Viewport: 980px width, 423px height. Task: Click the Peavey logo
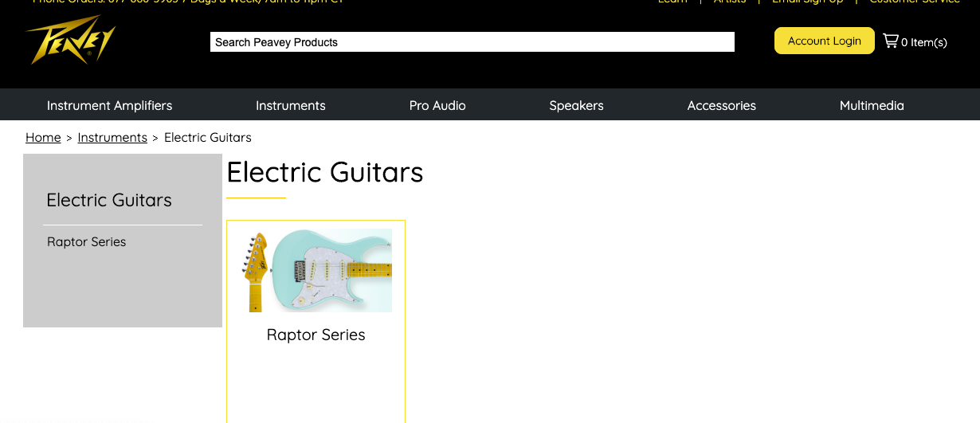[x=70, y=40]
